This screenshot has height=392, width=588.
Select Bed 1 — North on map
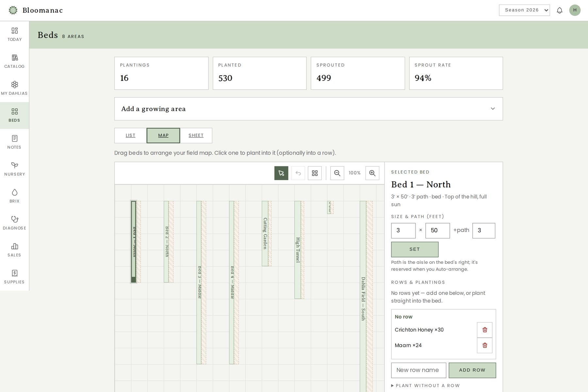[x=134, y=242]
